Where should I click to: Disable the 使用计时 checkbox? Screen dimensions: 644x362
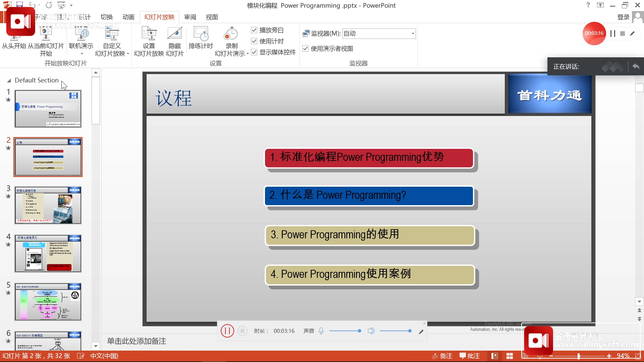tap(254, 41)
